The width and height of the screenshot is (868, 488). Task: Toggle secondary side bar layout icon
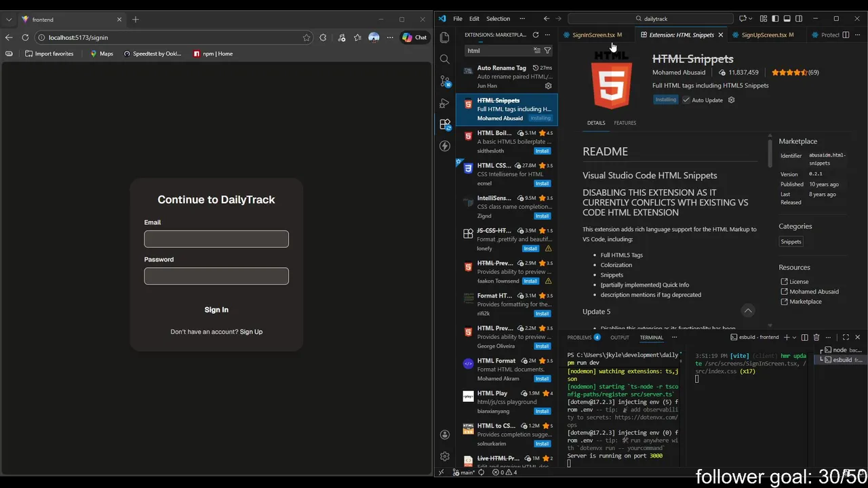(x=799, y=18)
